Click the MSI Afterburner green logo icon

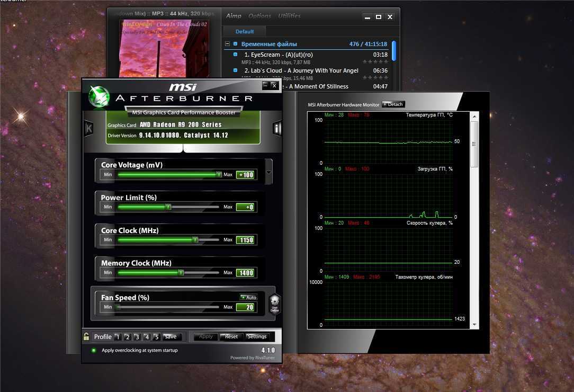tap(99, 97)
